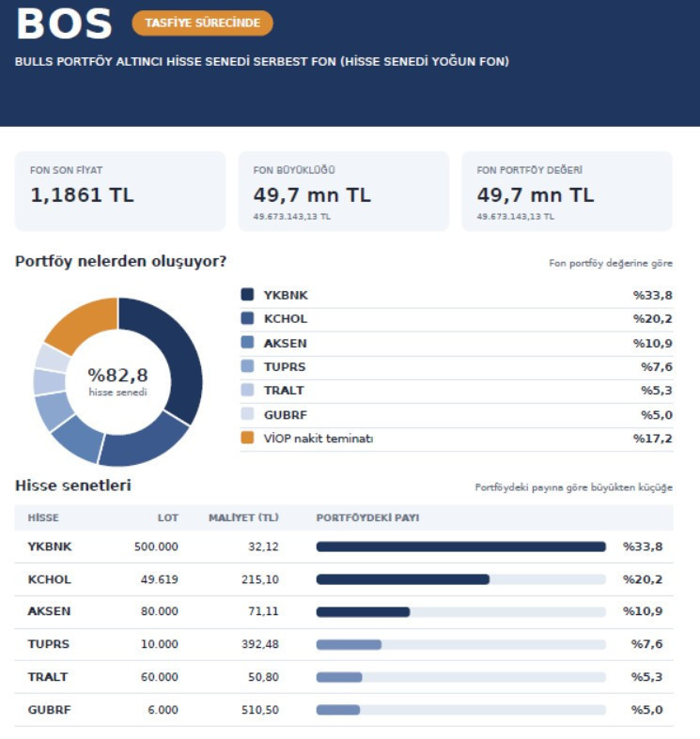Click the %17,2 legend percentage
700x739 pixels.
652,439
